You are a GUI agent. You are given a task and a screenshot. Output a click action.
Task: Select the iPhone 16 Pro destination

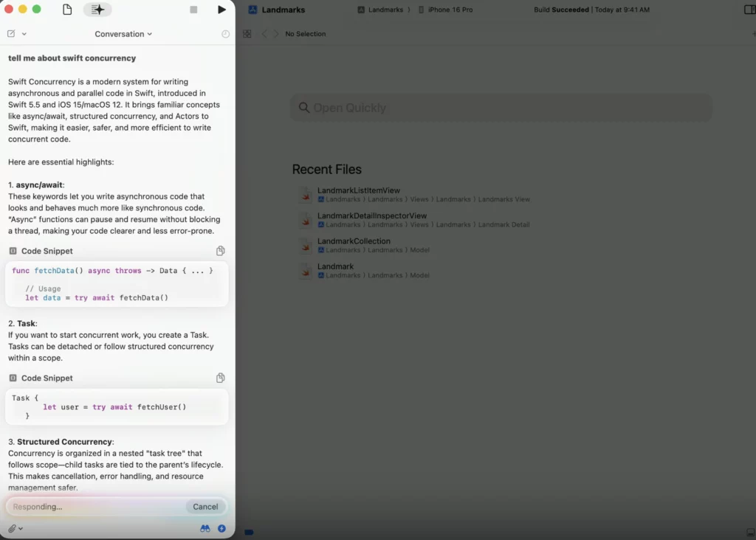445,10
